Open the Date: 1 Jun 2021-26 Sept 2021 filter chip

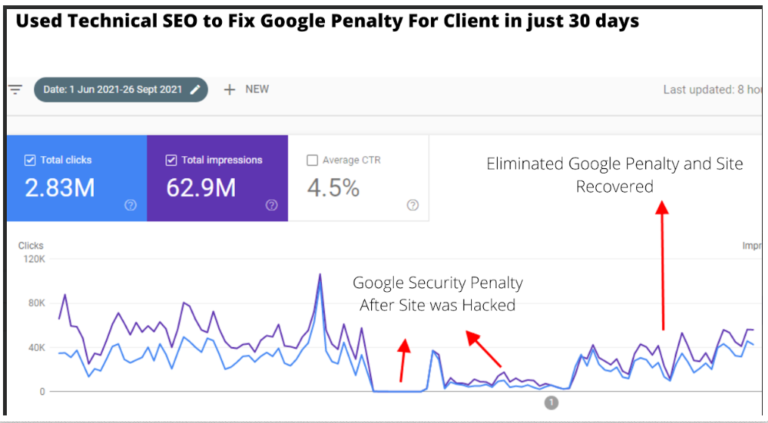tap(112, 89)
